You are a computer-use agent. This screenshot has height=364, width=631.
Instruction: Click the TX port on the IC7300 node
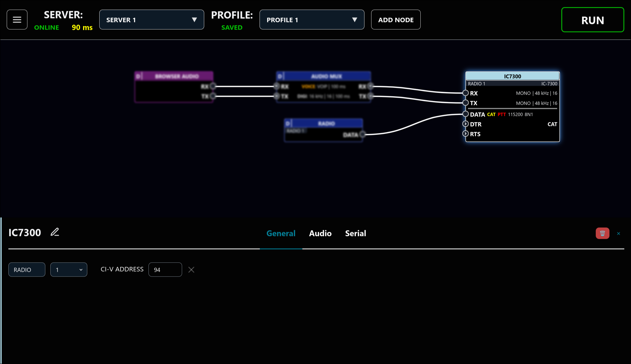(x=465, y=103)
